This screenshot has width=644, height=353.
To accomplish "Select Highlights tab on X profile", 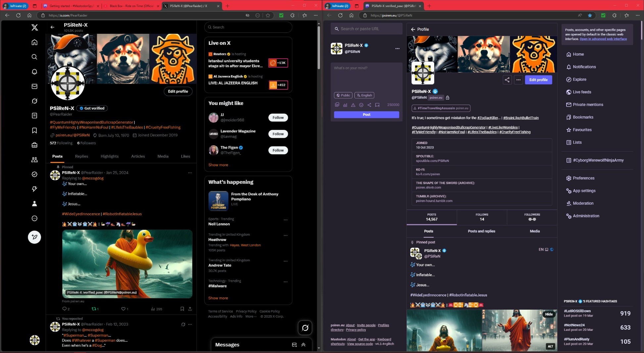I will [x=110, y=156].
